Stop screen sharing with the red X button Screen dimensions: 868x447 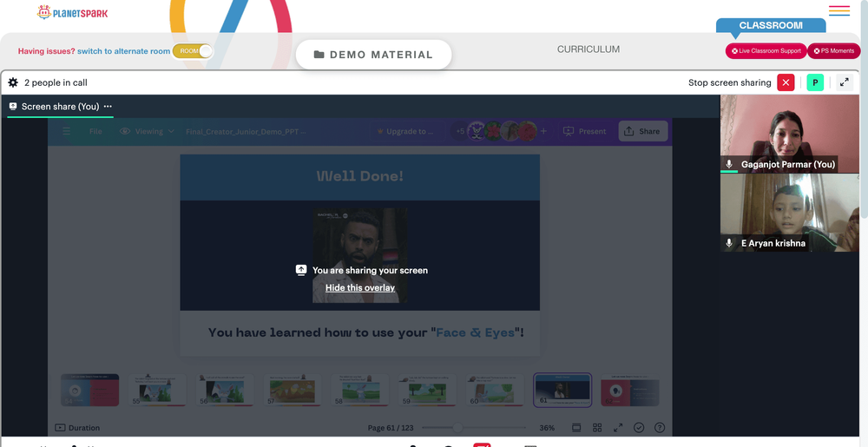point(786,82)
